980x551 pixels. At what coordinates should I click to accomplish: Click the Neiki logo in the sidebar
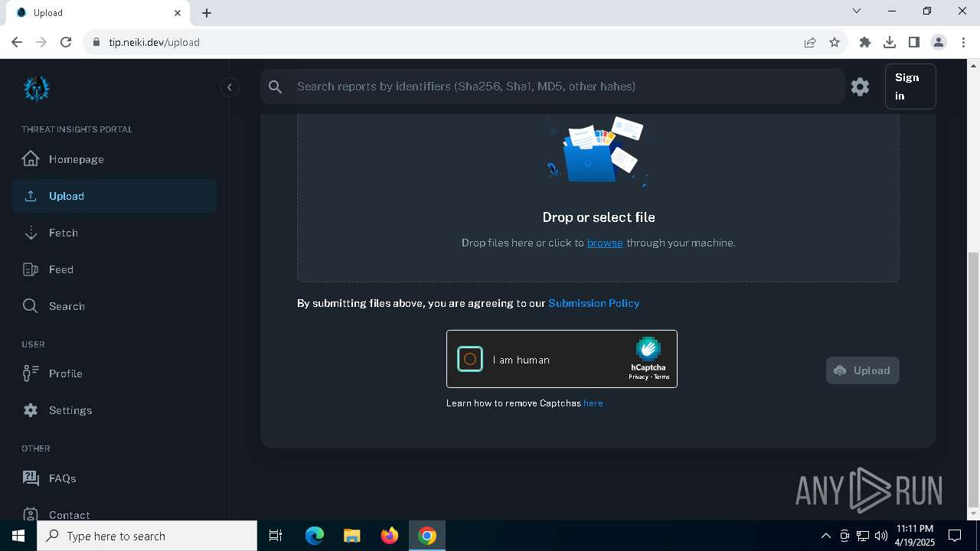click(x=36, y=88)
